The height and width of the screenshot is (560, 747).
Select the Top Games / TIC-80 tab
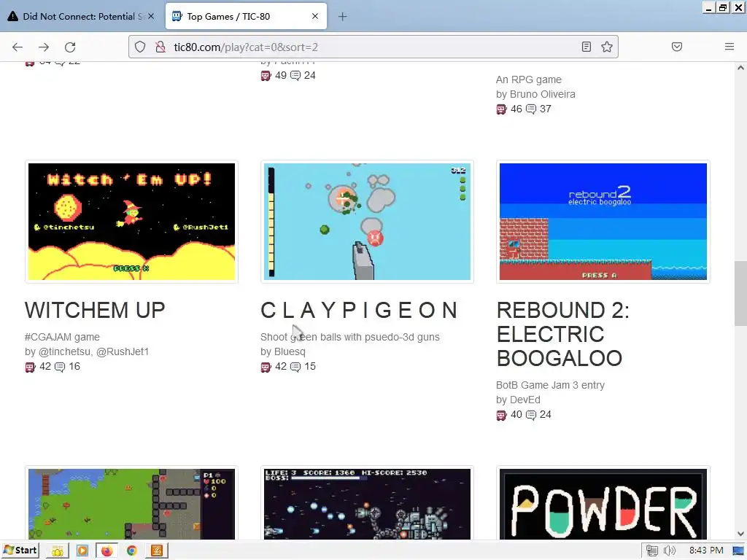click(x=246, y=16)
